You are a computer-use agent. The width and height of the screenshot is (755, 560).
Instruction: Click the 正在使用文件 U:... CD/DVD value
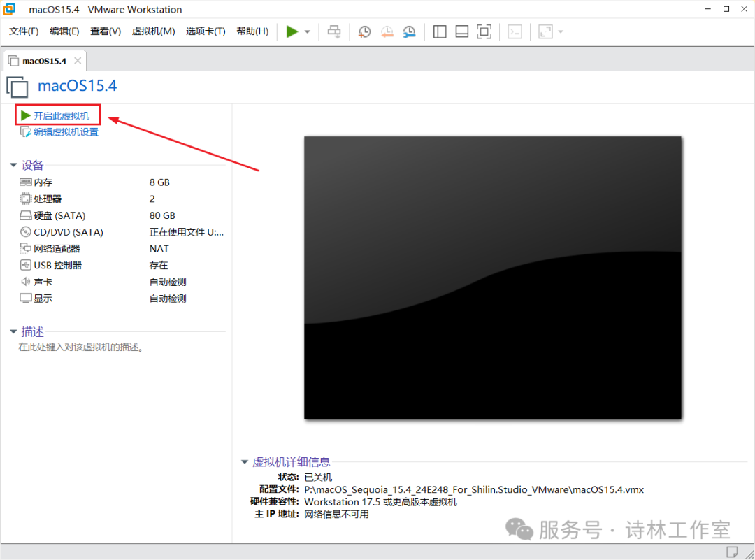[x=187, y=232]
